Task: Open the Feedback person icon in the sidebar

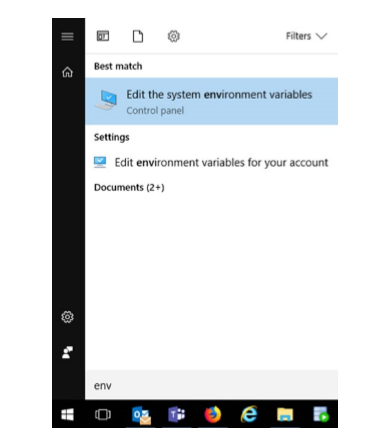Action: click(x=67, y=352)
